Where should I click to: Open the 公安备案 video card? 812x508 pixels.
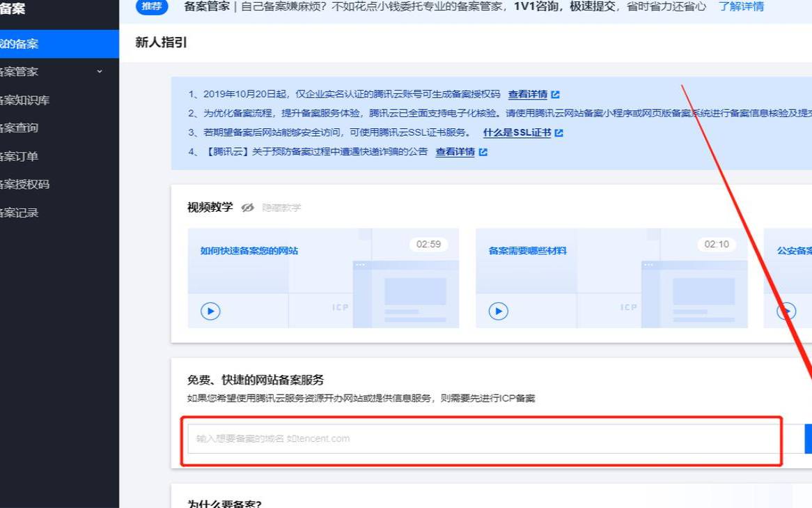point(788,278)
